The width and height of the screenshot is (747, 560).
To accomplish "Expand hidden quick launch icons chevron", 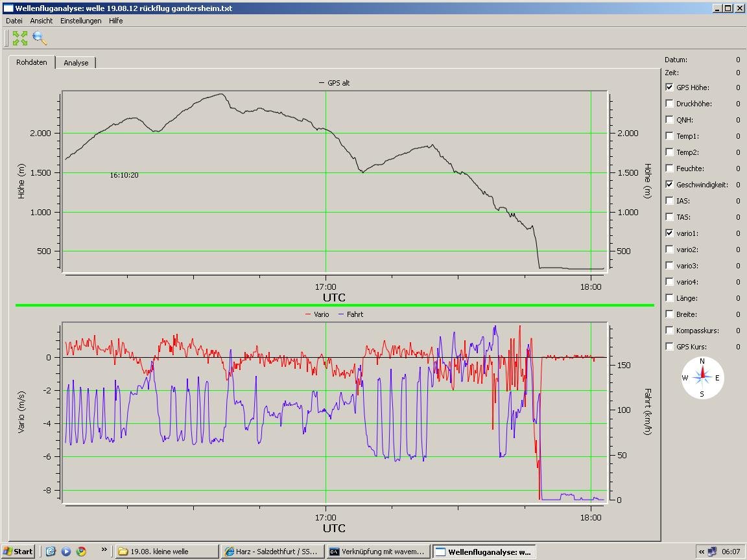I will coord(104,550).
